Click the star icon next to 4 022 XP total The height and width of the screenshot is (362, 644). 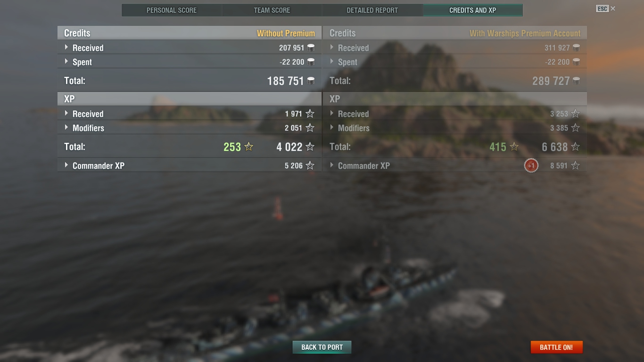tap(310, 147)
